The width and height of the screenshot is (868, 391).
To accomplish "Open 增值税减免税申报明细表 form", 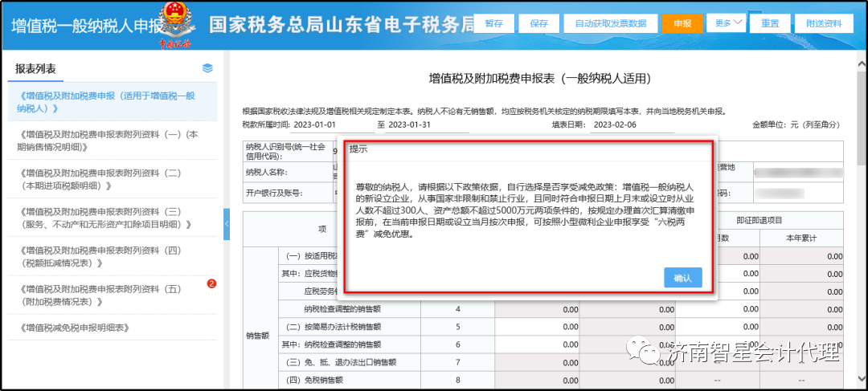I will (x=113, y=328).
